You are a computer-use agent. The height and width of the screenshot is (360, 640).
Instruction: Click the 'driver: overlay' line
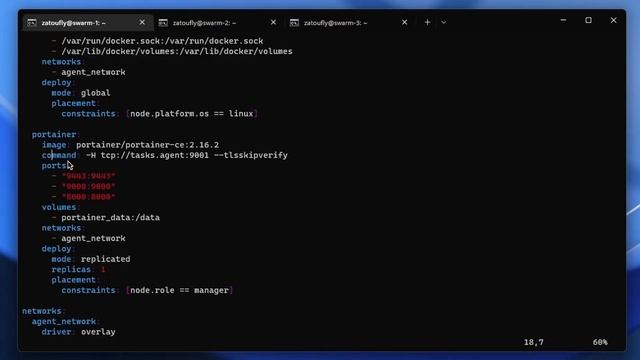pyautogui.click(x=78, y=332)
